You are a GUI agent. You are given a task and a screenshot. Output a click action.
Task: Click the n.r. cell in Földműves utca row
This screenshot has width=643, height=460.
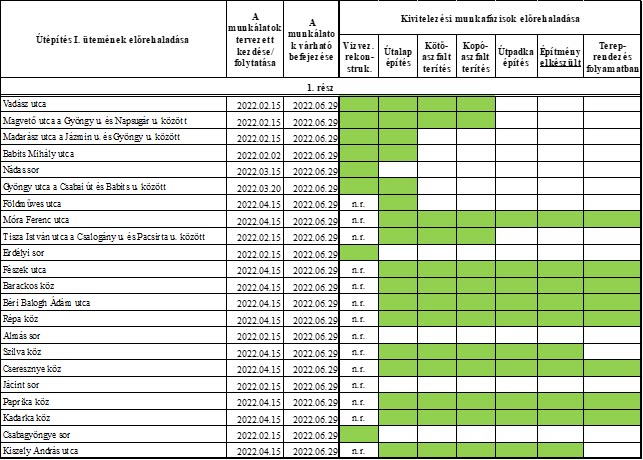[x=359, y=203]
